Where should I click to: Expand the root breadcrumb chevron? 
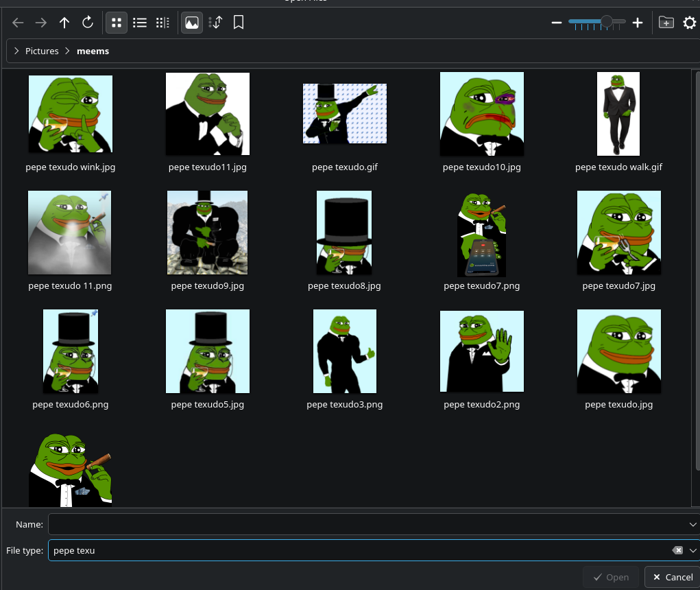[16, 51]
